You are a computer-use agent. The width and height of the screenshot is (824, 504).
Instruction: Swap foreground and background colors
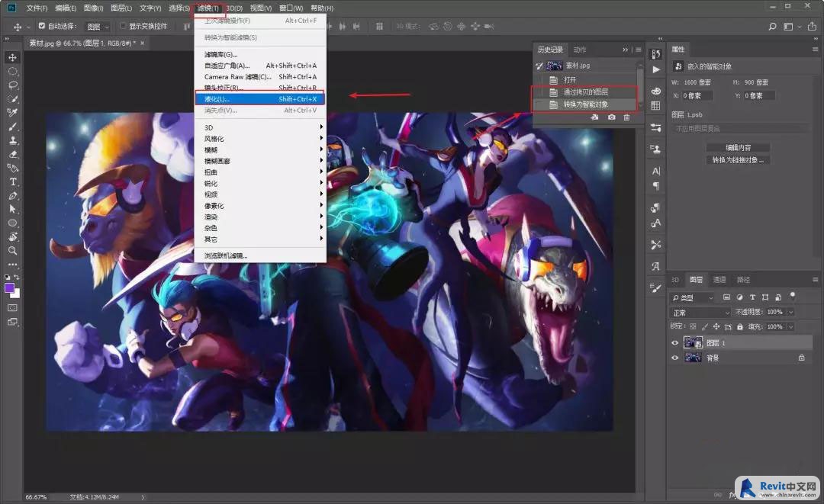18,277
